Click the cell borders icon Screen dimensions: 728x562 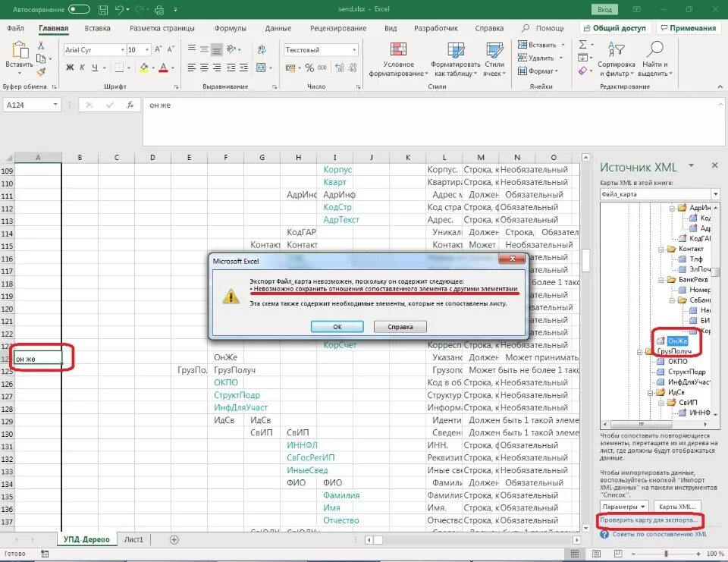(x=119, y=68)
